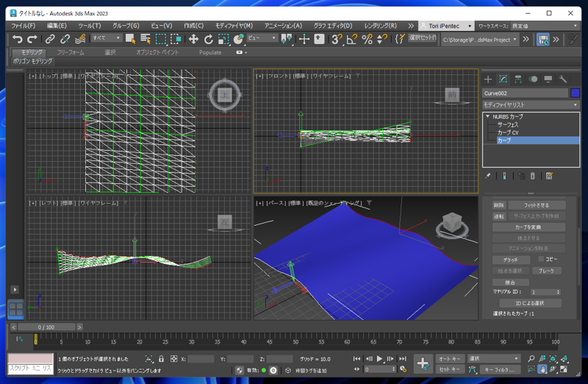This screenshot has width=588, height=384.
Task: Open the Utilities wrench panel tab
Action: pos(563,79)
